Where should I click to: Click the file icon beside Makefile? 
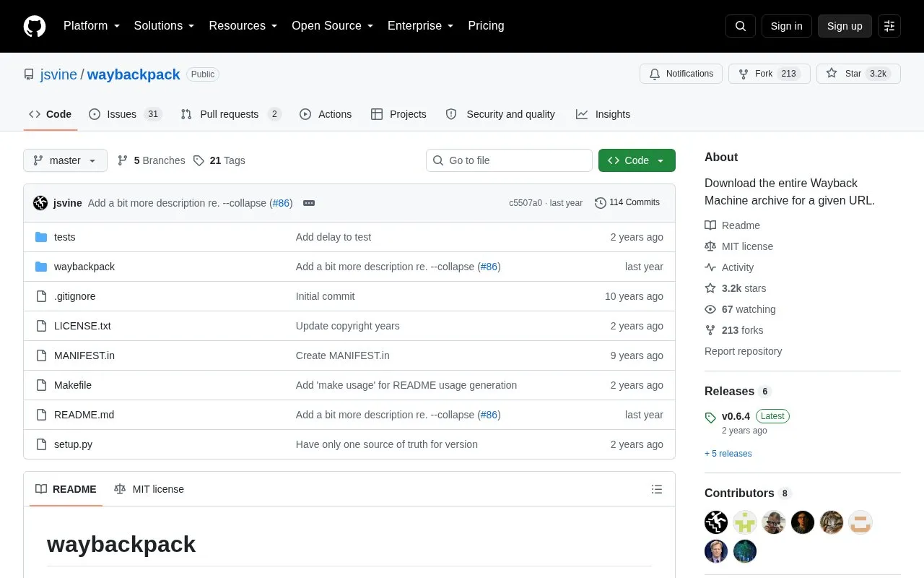41,385
